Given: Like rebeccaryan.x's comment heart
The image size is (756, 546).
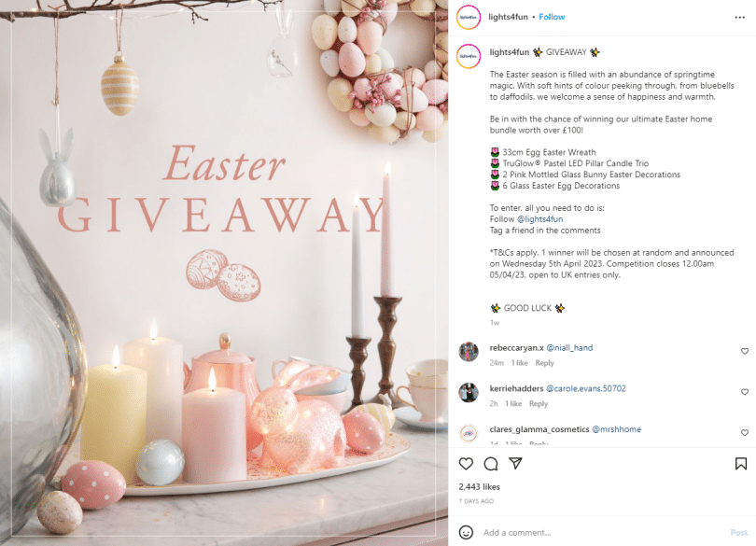Looking at the screenshot, I should click(745, 351).
